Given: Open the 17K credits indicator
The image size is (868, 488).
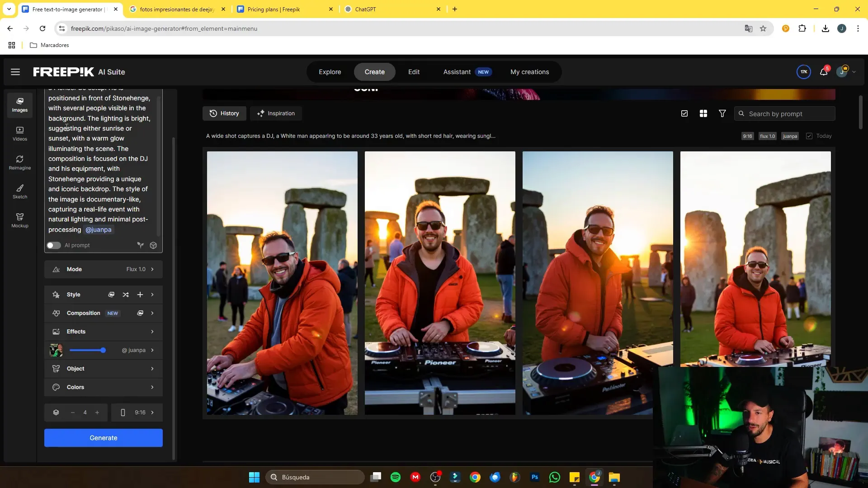Looking at the screenshot, I should click(804, 72).
